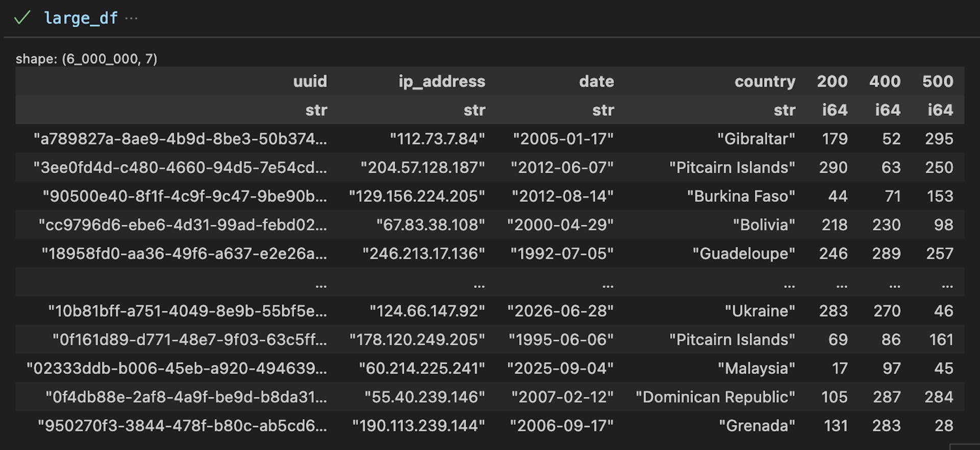Click the ip_address column header

[442, 81]
